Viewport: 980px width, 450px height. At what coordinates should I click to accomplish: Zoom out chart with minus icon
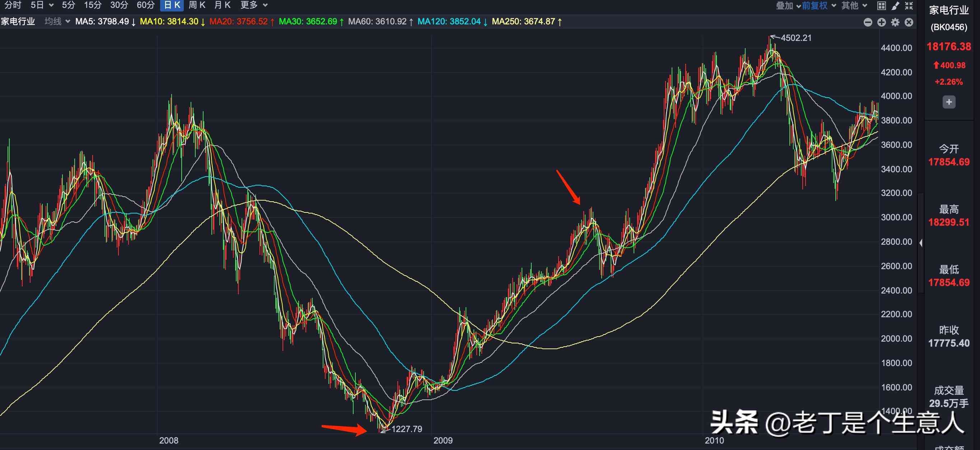click(868, 23)
